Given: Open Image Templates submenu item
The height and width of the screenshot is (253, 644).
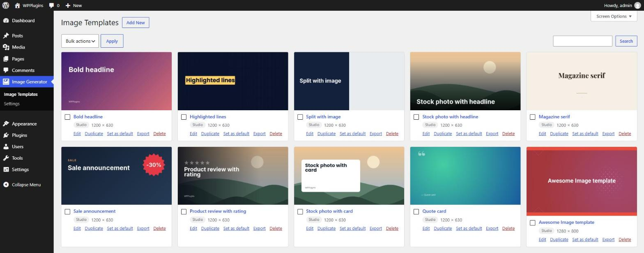Looking at the screenshot, I should point(21,94).
